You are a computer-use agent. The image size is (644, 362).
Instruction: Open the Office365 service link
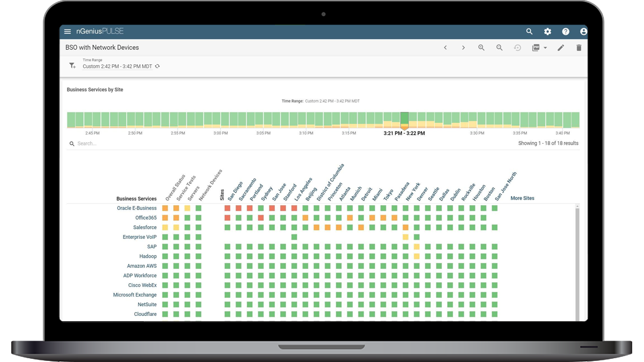[146, 218]
